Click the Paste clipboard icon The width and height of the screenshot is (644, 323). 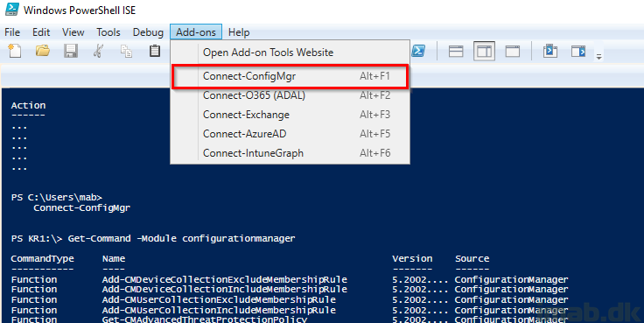point(154,52)
